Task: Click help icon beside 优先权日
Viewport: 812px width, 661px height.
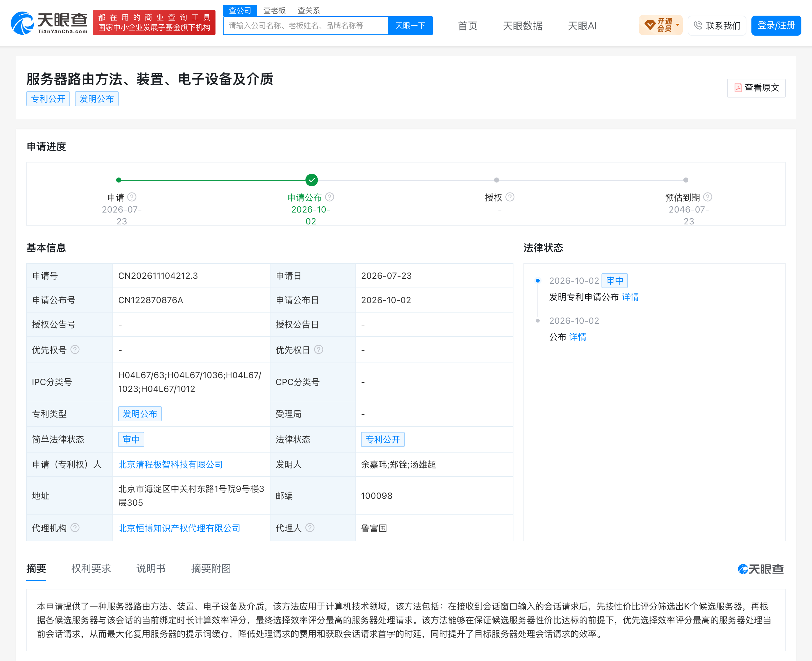Action: [x=319, y=349]
